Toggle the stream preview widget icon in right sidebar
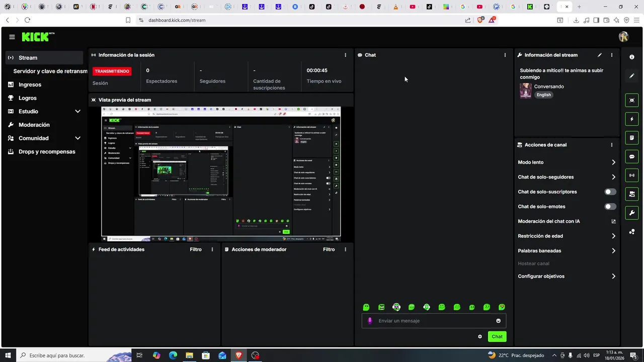 tap(632, 100)
